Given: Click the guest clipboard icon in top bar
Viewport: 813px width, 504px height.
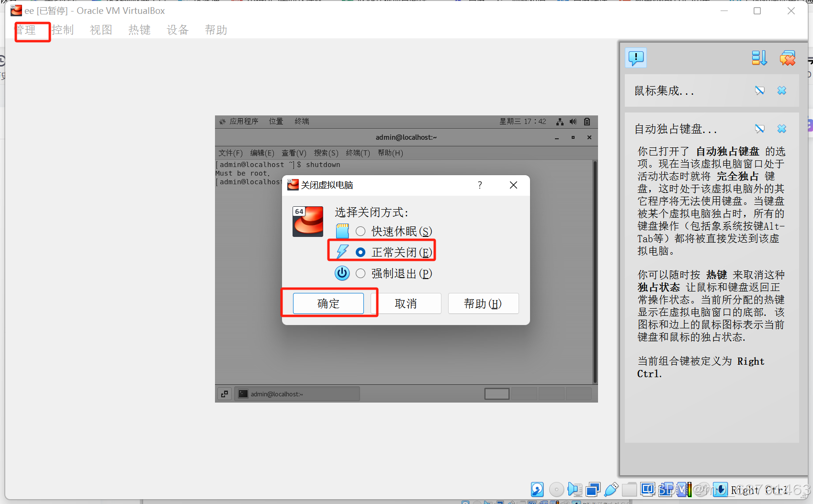Looking at the screenshot, I should [x=587, y=122].
